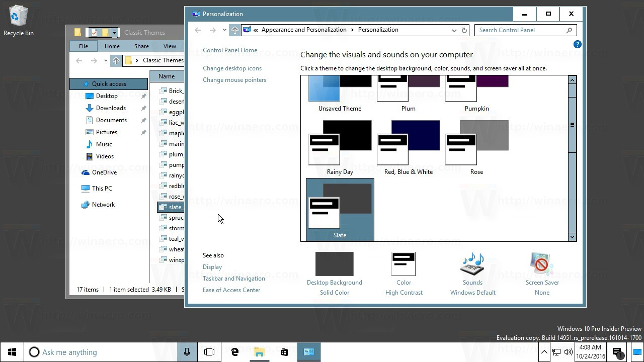Select the Rainy Day theme
Screen dimensions: 644x362
340,148
